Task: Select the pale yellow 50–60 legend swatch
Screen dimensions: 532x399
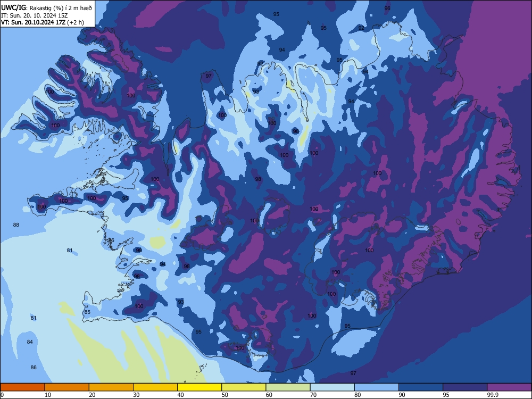Action: [244, 387]
